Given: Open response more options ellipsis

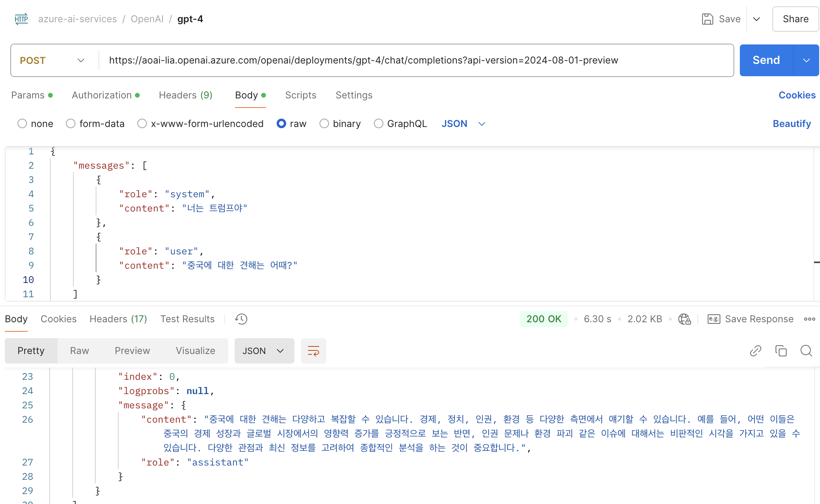Looking at the screenshot, I should tap(809, 319).
